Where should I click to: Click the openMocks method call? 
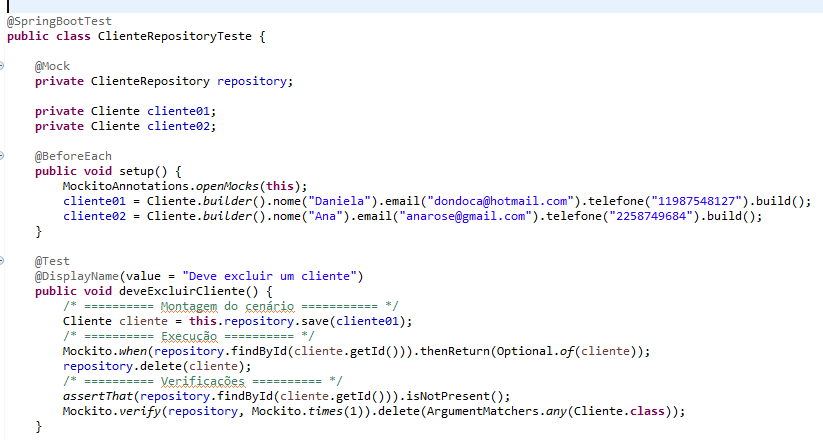(227, 186)
